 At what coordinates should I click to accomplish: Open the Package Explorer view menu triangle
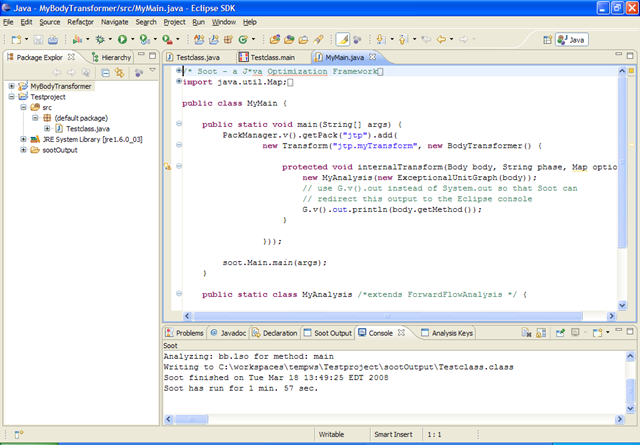(x=153, y=71)
